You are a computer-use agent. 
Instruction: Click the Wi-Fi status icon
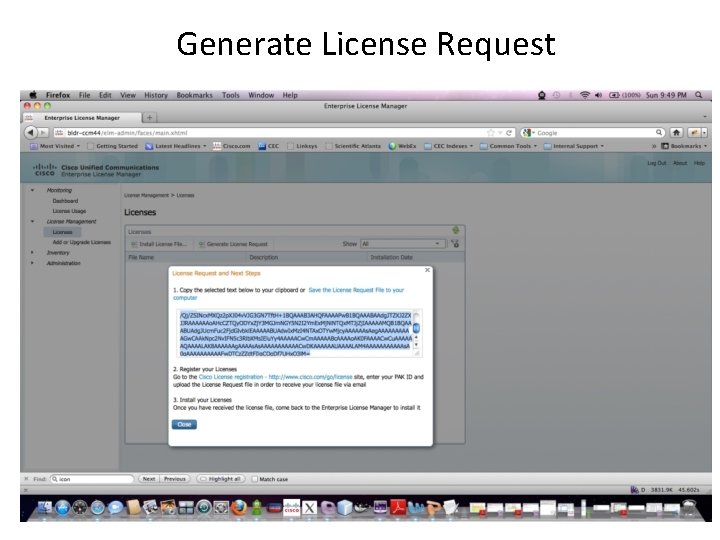pos(585,95)
